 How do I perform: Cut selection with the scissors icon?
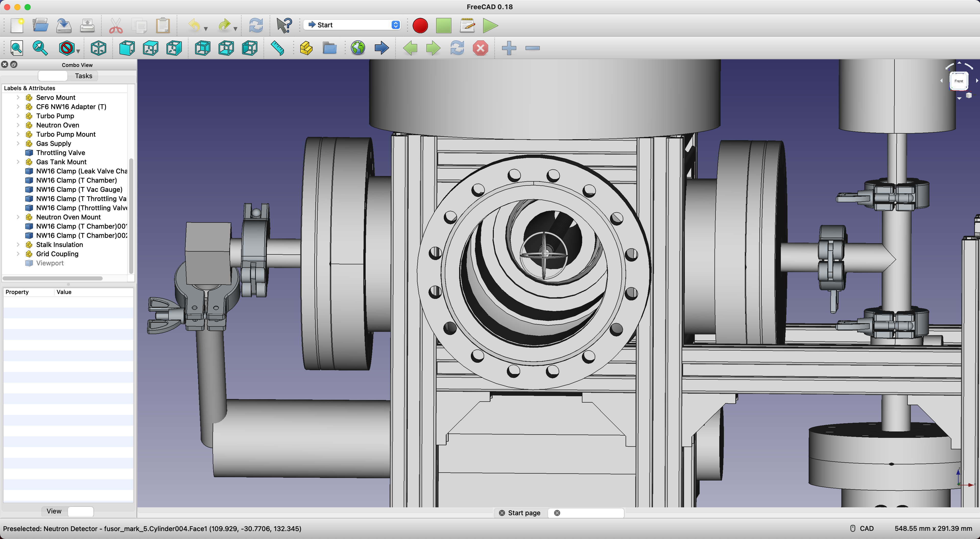(x=116, y=25)
